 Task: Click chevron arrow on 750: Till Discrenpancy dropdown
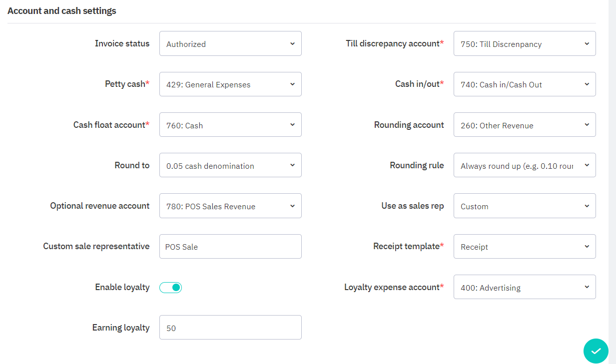click(587, 44)
